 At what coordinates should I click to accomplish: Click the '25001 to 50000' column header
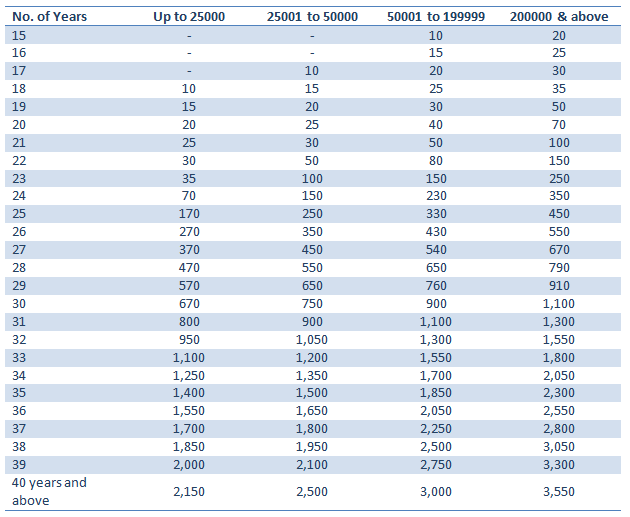pos(312,17)
